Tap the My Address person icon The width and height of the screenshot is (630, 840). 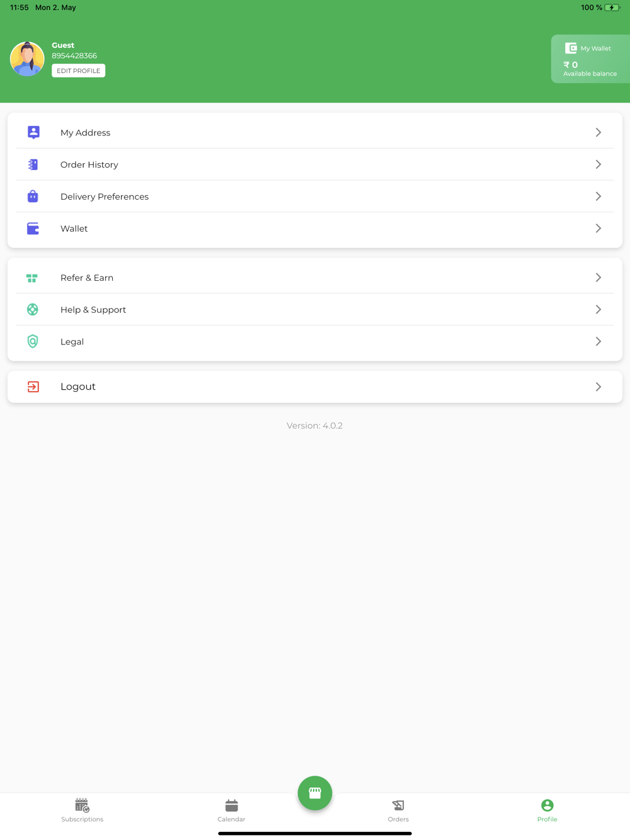[33, 132]
